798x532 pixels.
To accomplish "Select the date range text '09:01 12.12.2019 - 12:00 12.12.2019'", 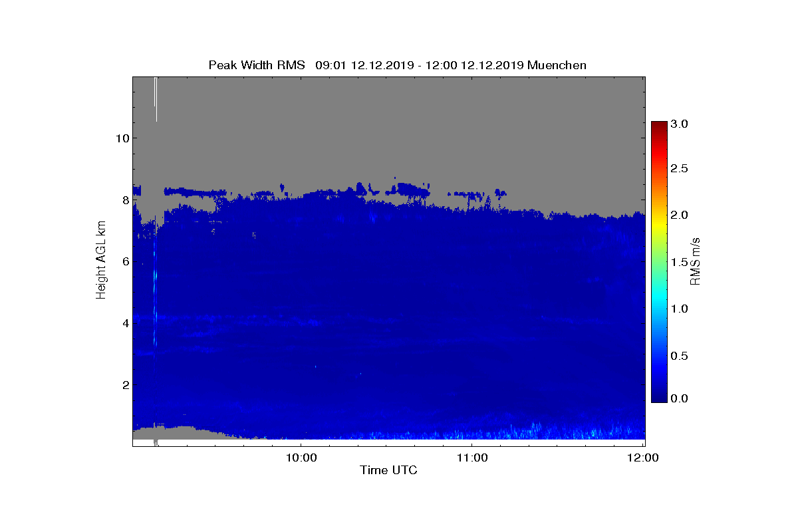I will [x=419, y=65].
